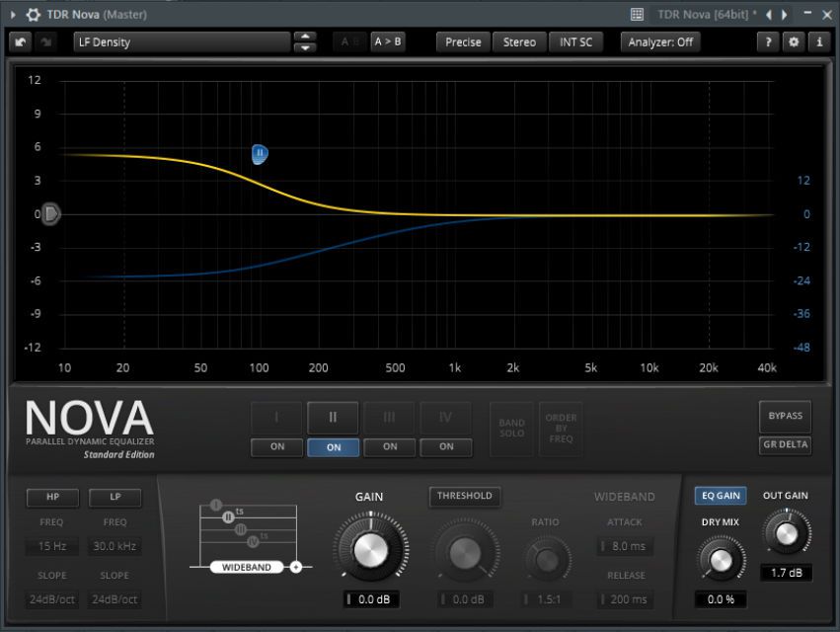Select band I tab
Viewport: 840px width, 632px height.
(x=276, y=418)
